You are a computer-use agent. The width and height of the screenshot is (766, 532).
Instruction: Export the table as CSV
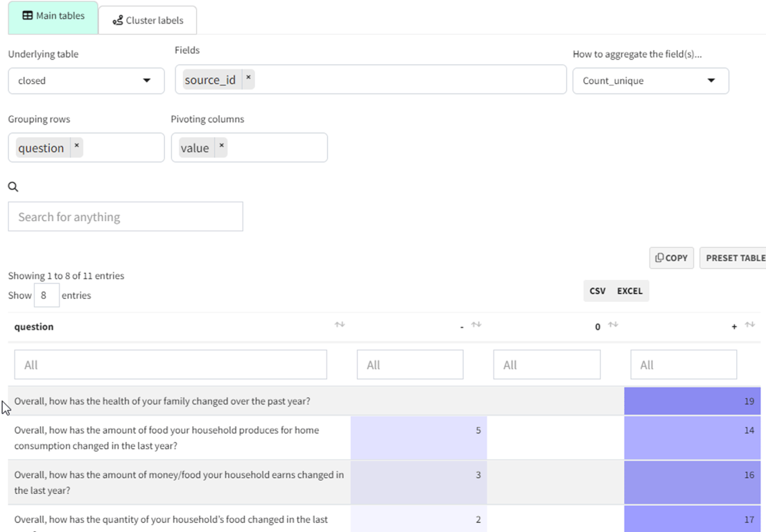(598, 291)
